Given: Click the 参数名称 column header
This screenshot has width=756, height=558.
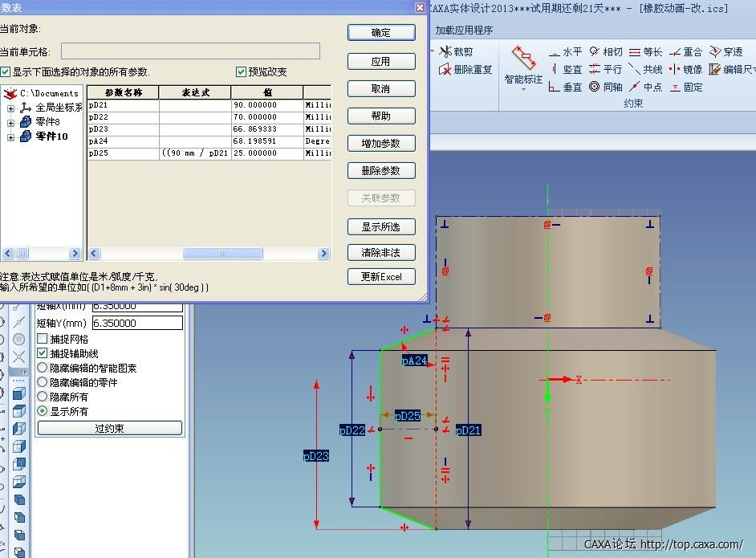Looking at the screenshot, I should (x=124, y=92).
